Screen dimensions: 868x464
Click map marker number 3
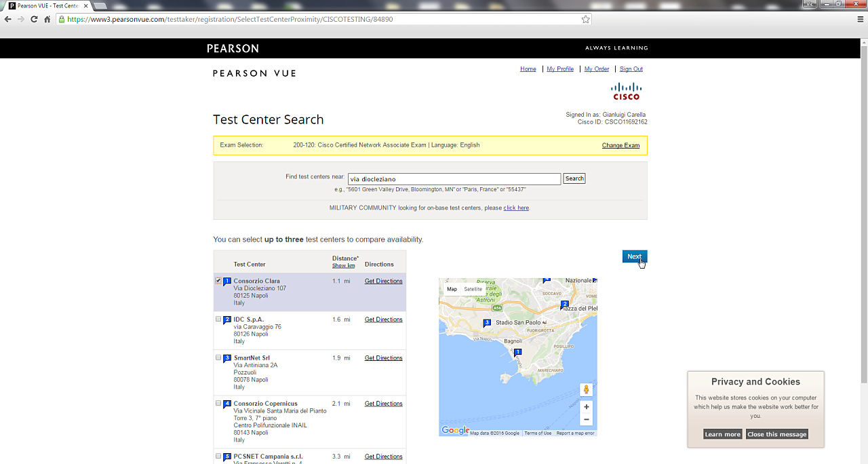click(487, 323)
